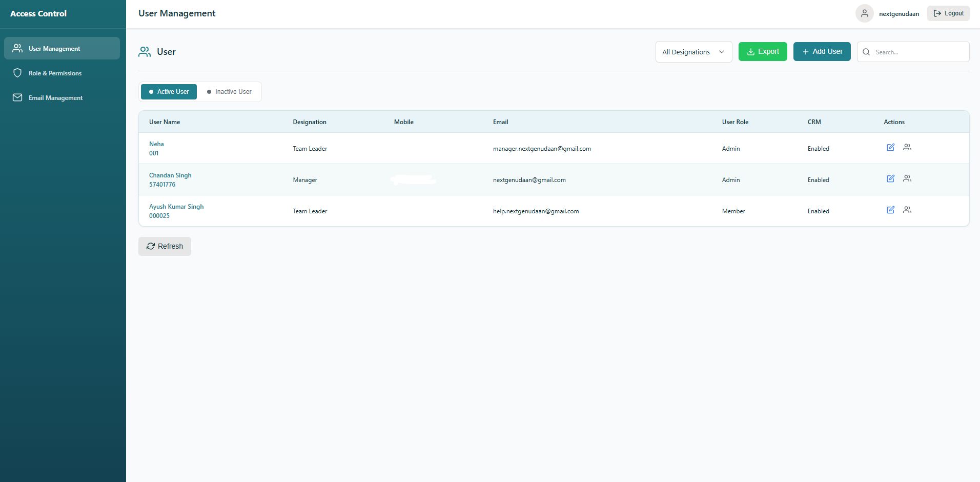
Task: Click the User Management sidebar icon
Action: 18,48
